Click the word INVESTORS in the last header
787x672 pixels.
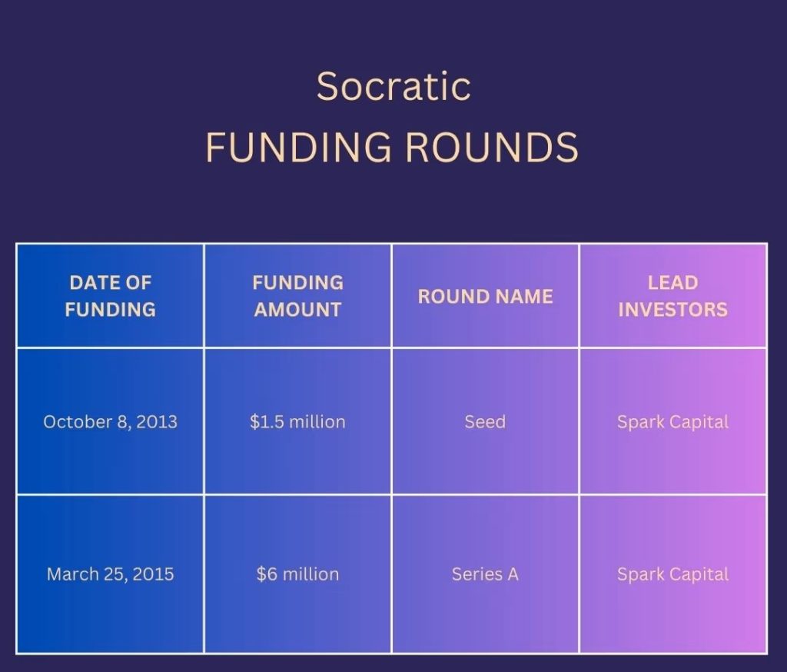click(x=672, y=310)
